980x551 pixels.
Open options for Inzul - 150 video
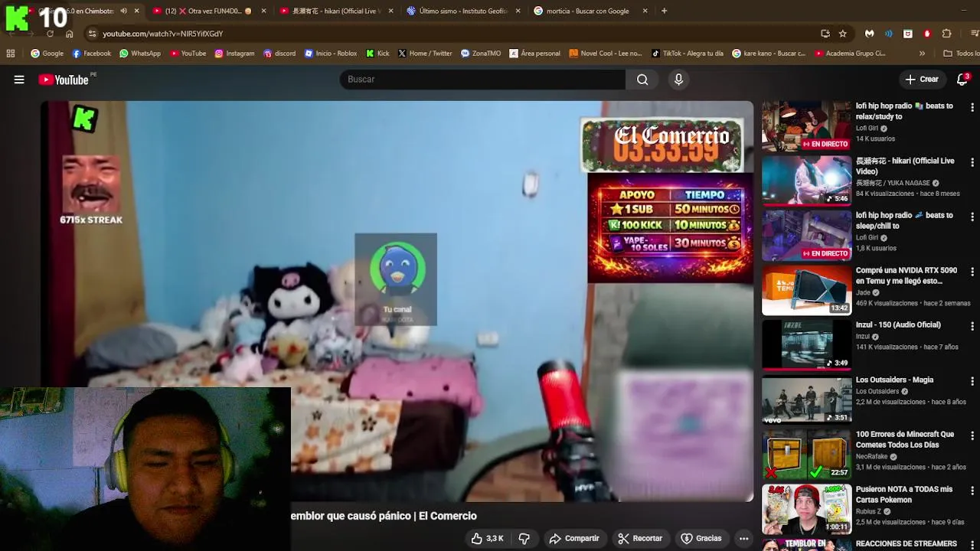coord(972,326)
